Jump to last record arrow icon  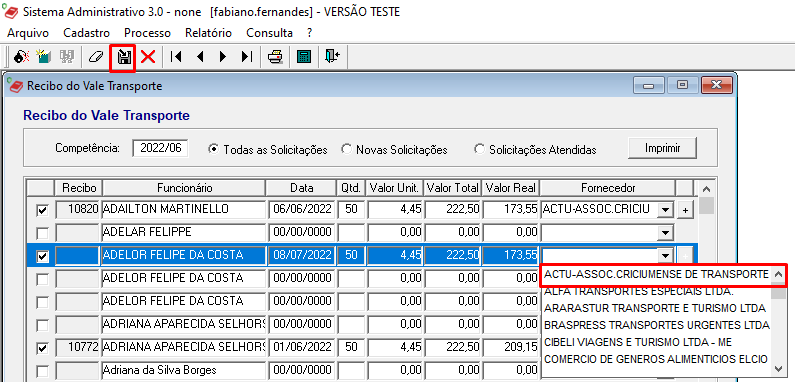coord(246,56)
